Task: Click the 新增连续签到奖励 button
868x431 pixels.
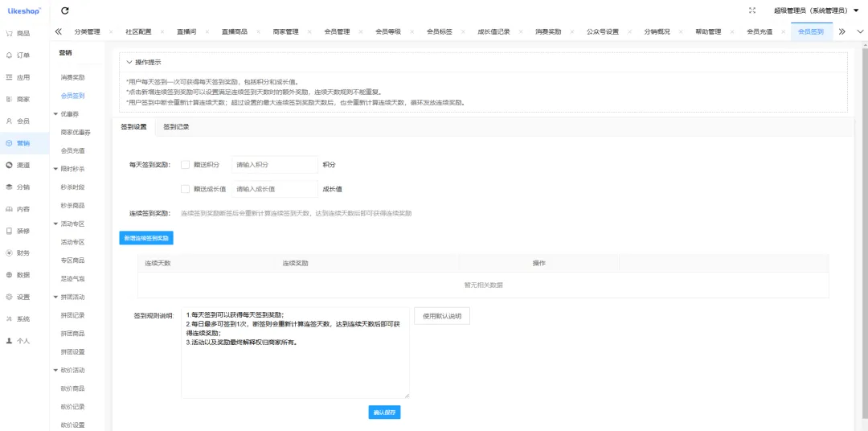Action: coord(146,238)
